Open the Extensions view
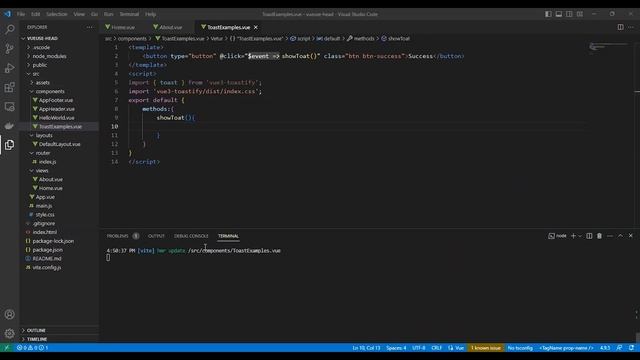 9,87
